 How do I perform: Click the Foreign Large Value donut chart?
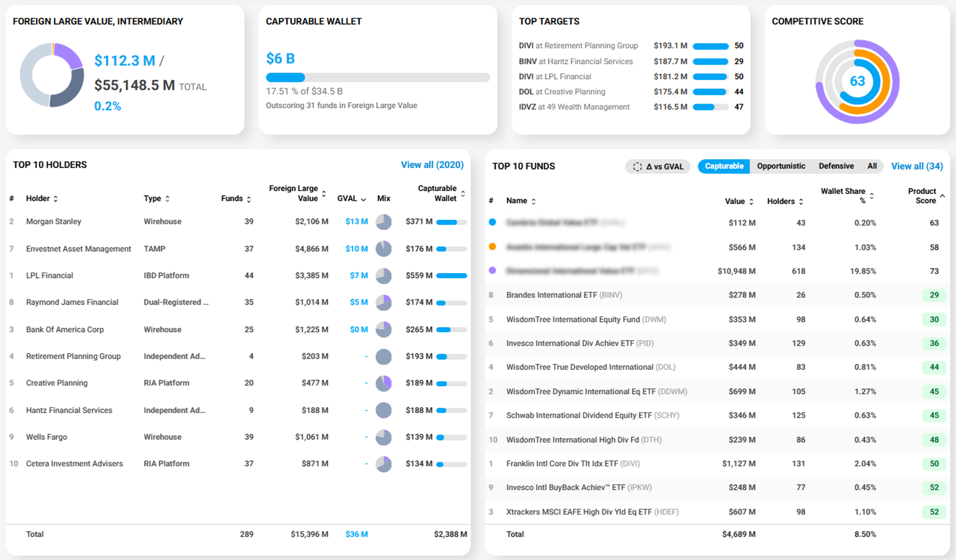tap(52, 75)
